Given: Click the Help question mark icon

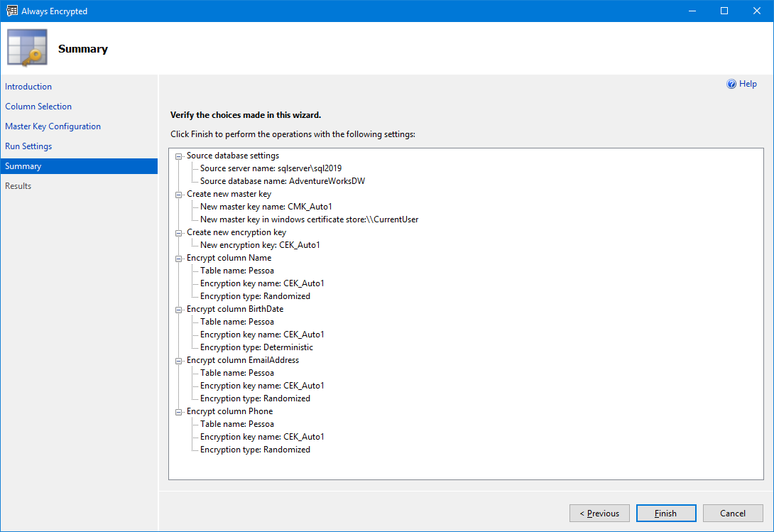Looking at the screenshot, I should [731, 84].
